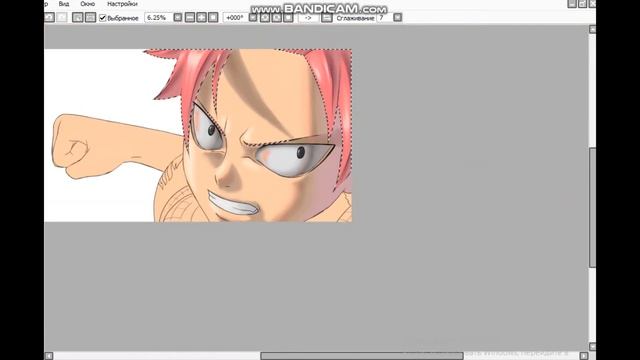Viewport: 640px width, 360px height.
Task: Click the 6.25% zoom field
Action: 158,18
